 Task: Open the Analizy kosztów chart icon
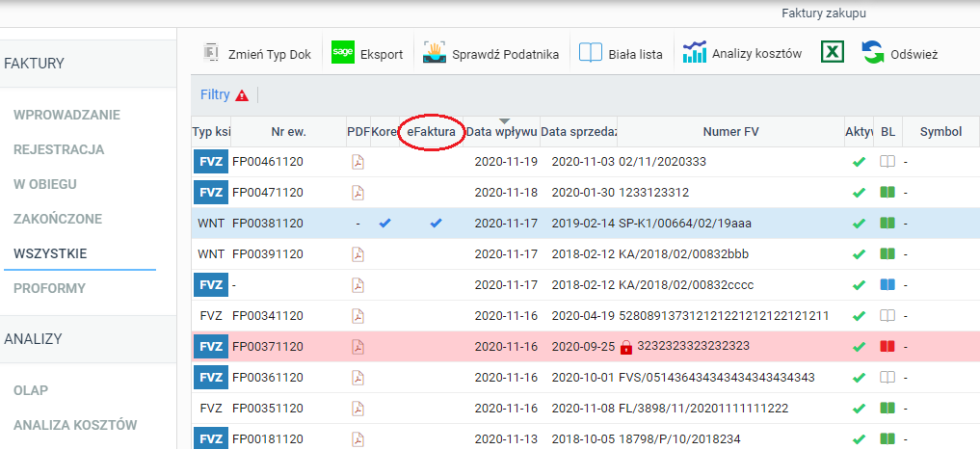click(x=695, y=52)
